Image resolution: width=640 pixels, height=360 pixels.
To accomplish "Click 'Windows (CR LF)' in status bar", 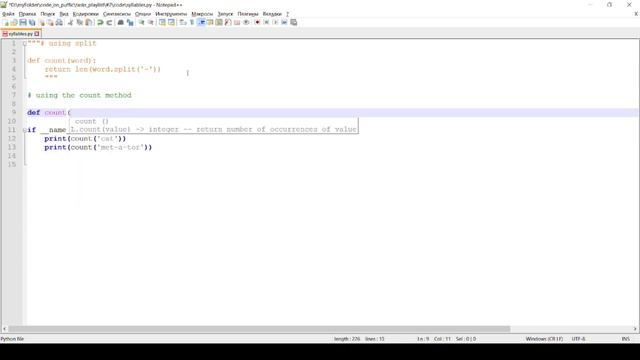I will 544,339.
